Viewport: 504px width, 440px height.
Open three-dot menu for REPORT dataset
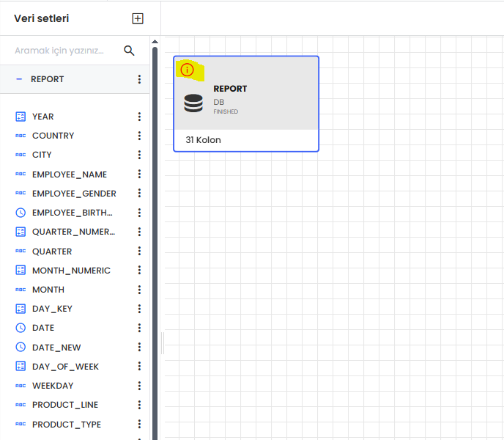[x=139, y=79]
